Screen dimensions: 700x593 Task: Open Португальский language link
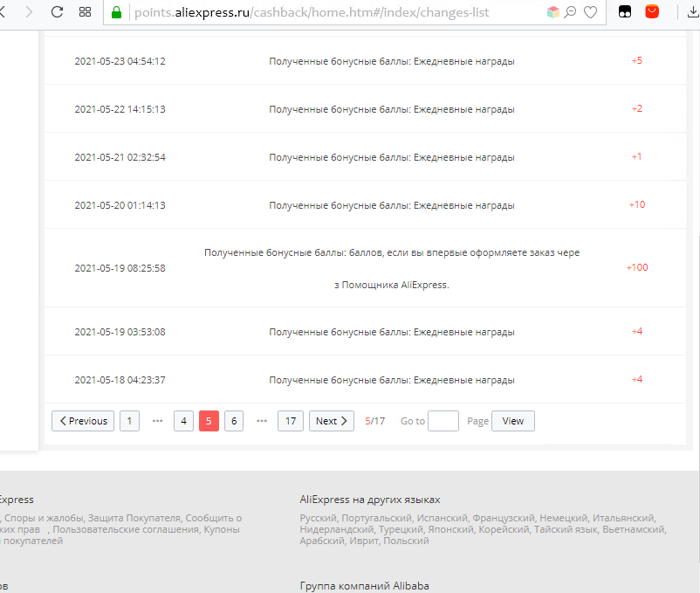(x=377, y=518)
